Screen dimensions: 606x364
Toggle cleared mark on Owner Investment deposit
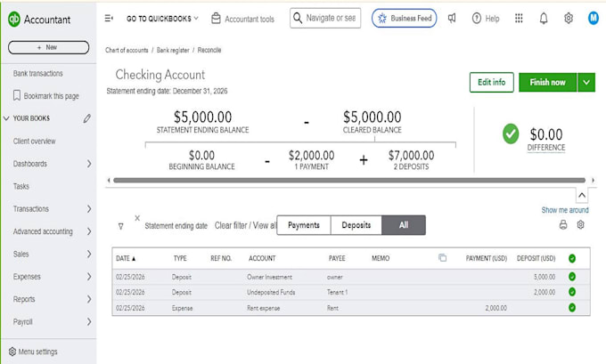(x=572, y=277)
